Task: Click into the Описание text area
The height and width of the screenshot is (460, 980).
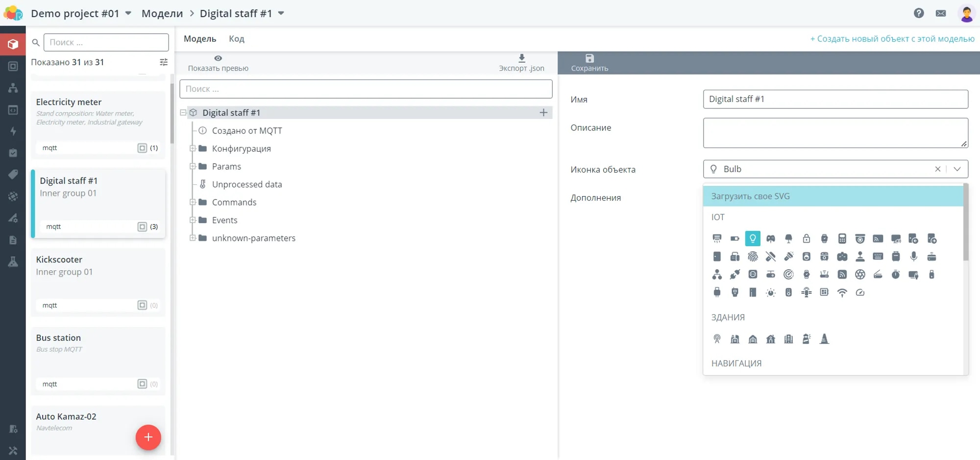Action: click(x=835, y=132)
